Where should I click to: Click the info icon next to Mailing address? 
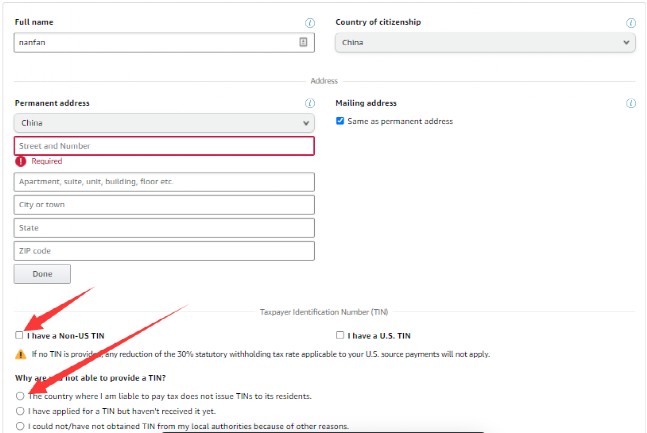(x=630, y=103)
